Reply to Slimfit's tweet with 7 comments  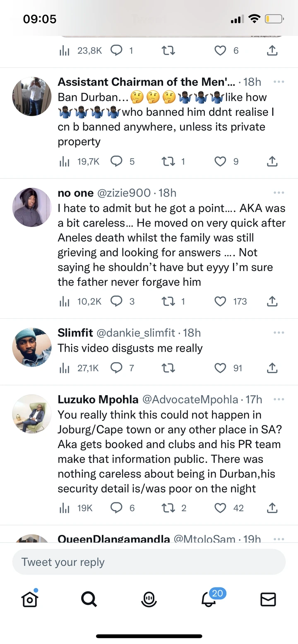click(x=117, y=368)
